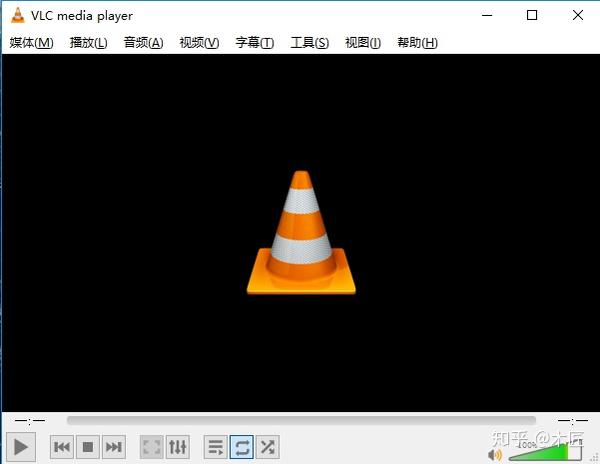600x464 pixels.
Task: Open the 视频(V) menu
Action: point(199,42)
